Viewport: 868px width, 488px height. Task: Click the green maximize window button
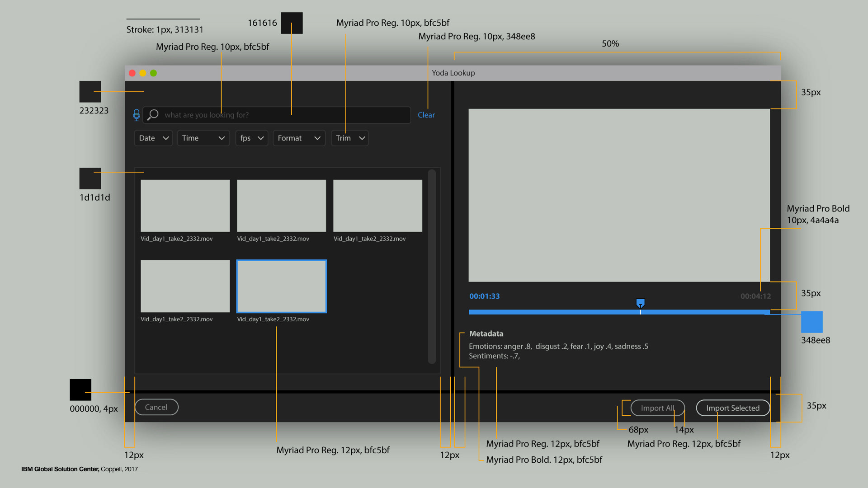click(x=154, y=73)
